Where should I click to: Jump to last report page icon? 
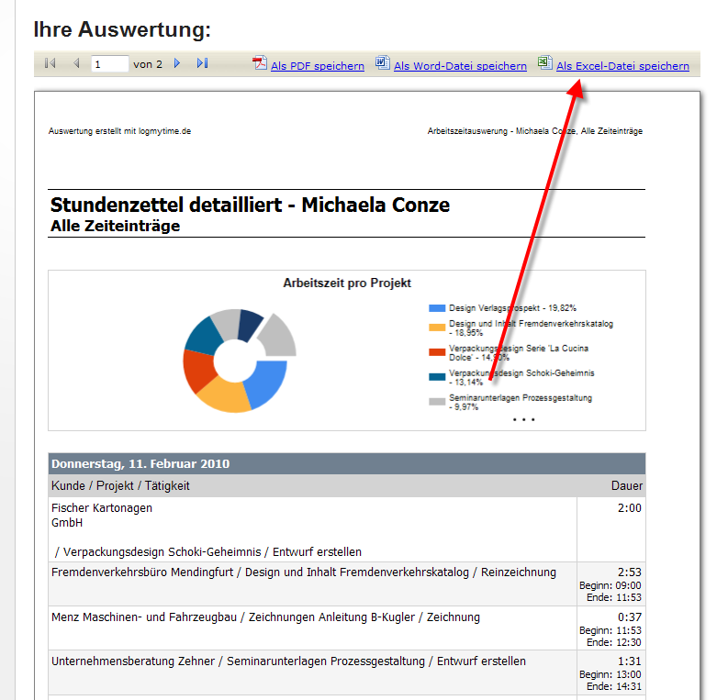[203, 63]
